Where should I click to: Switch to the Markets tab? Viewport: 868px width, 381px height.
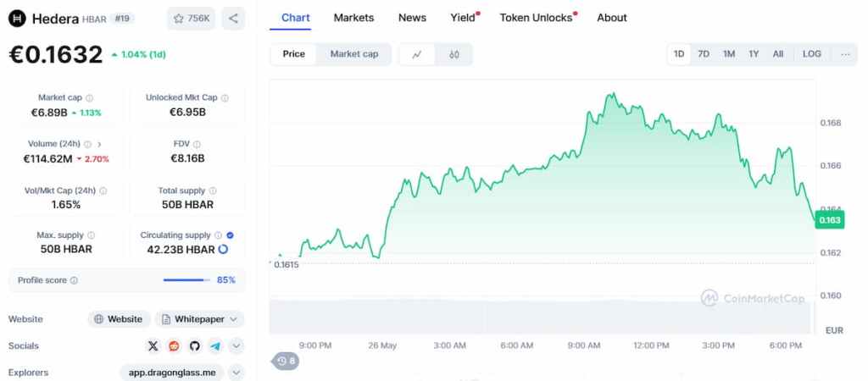353,18
